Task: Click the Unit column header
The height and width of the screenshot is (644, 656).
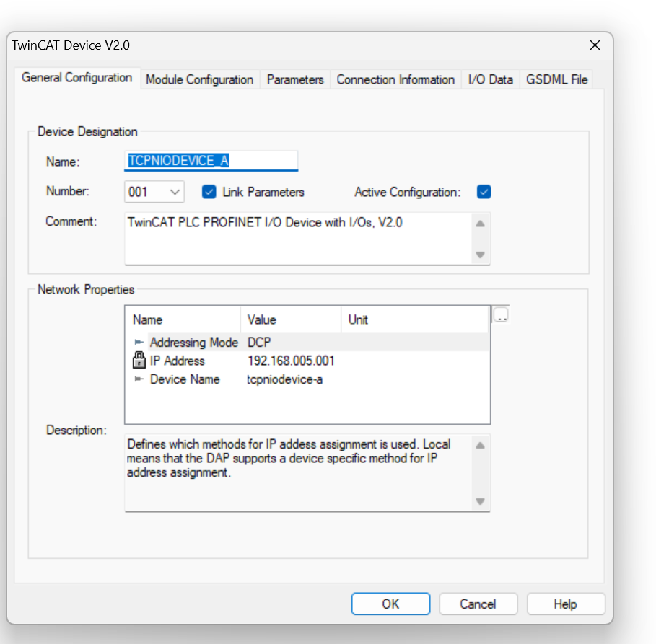Action: point(415,320)
